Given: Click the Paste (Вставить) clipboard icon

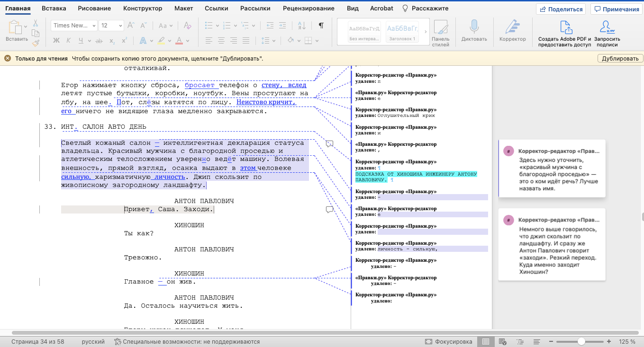Looking at the screenshot, I should point(15,27).
